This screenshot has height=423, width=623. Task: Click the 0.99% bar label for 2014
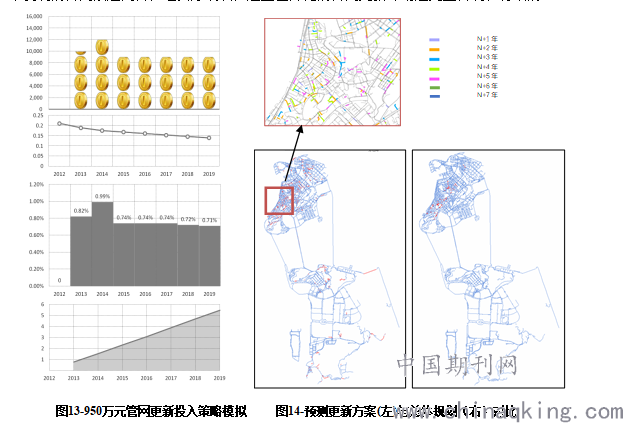click(102, 196)
